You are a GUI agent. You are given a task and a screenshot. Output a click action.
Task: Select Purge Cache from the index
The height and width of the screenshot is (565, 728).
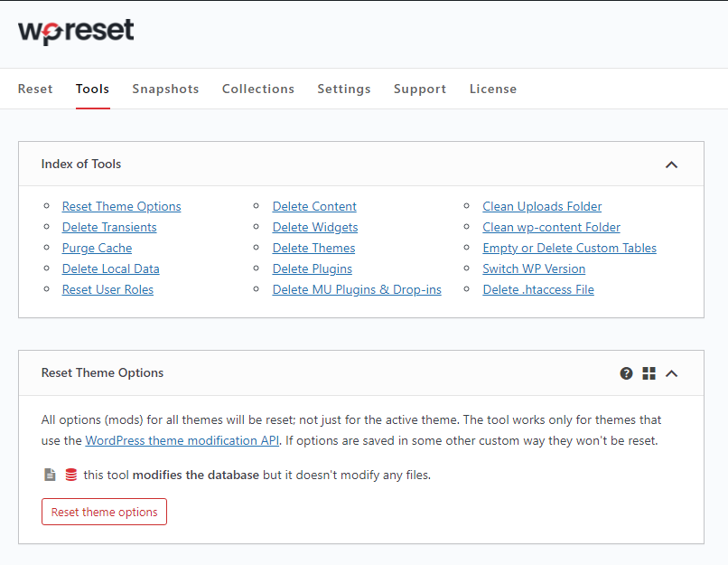click(x=97, y=248)
